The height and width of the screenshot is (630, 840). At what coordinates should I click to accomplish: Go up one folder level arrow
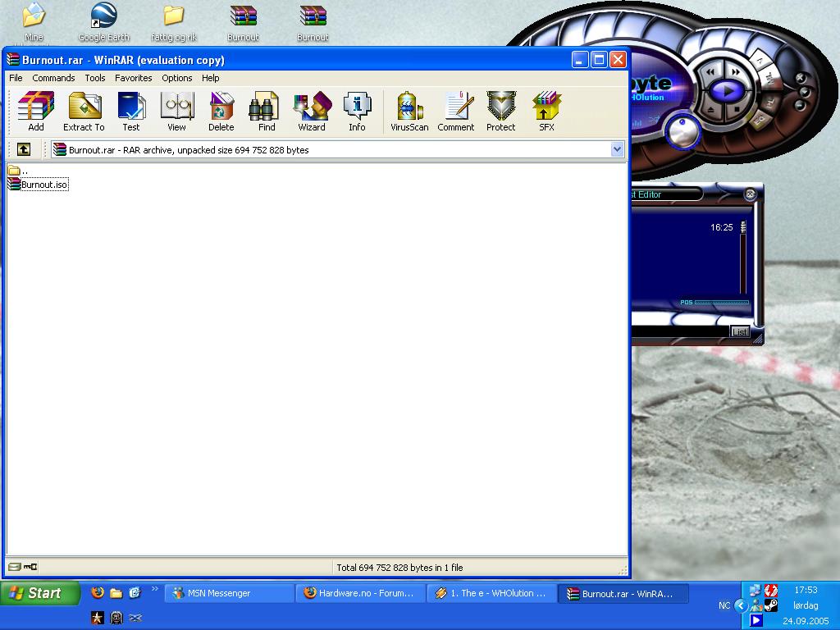[x=24, y=149]
